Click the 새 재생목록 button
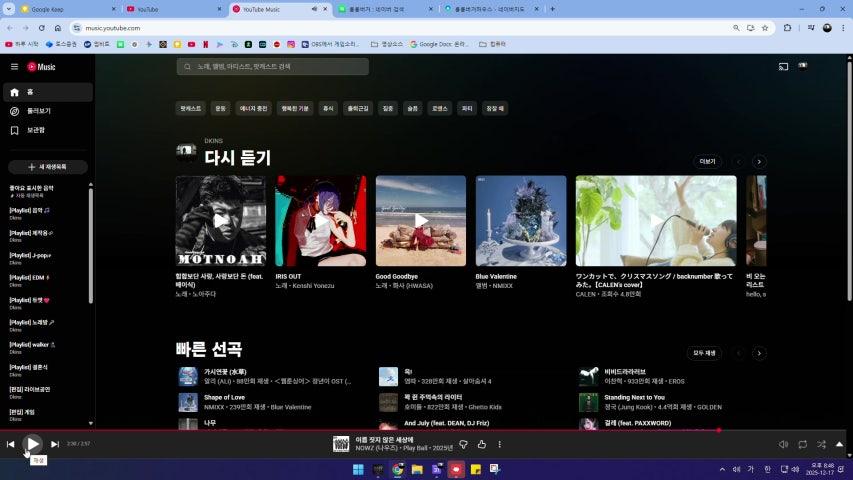The width and height of the screenshot is (853, 480). point(48,167)
